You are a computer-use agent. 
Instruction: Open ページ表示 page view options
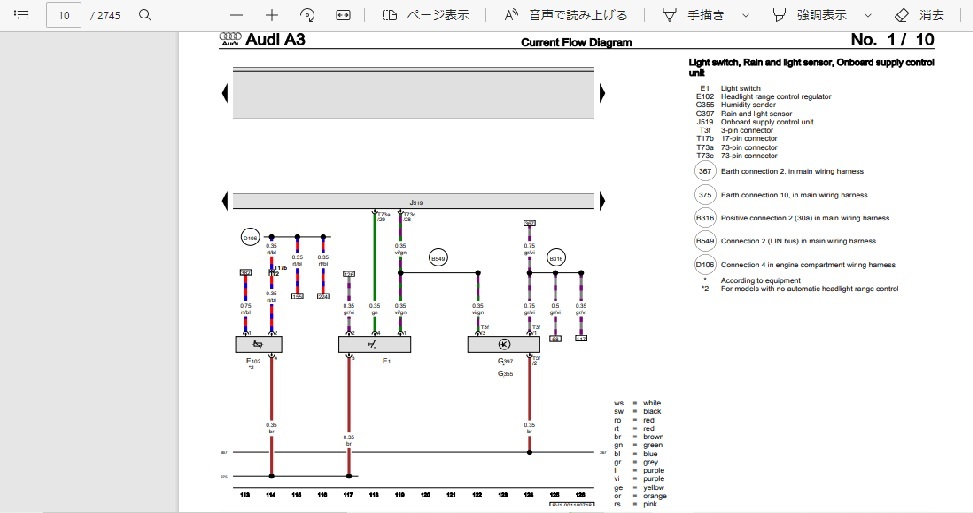click(x=426, y=15)
